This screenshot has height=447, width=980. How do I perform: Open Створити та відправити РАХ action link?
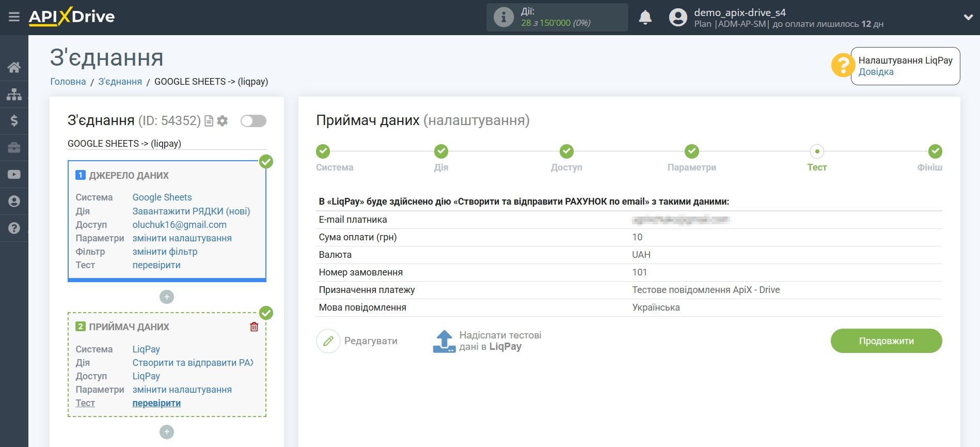coord(193,363)
